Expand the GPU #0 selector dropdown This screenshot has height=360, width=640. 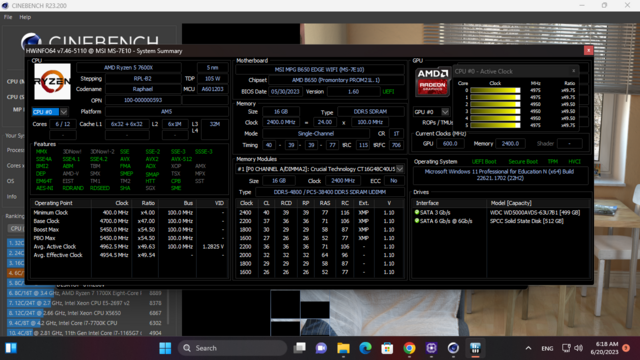tap(445, 112)
